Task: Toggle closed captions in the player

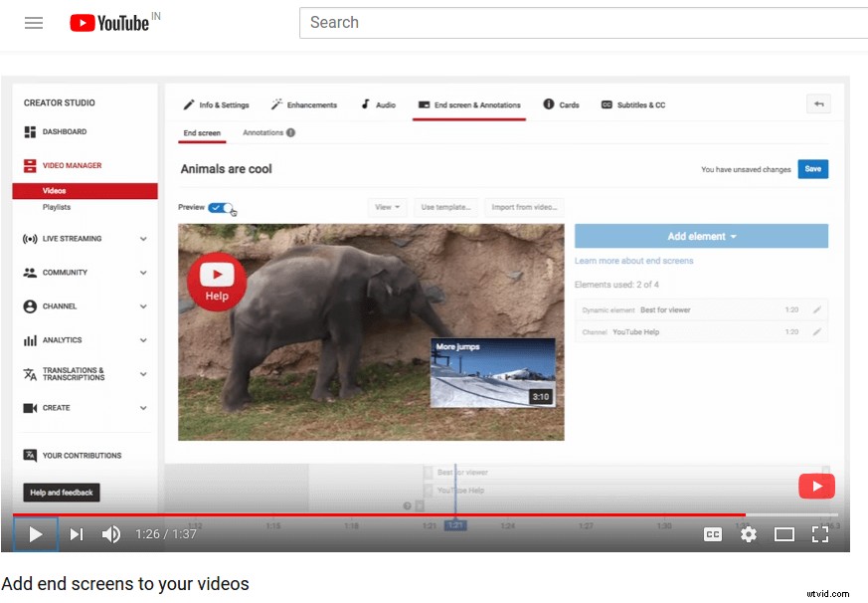Action: (x=712, y=534)
